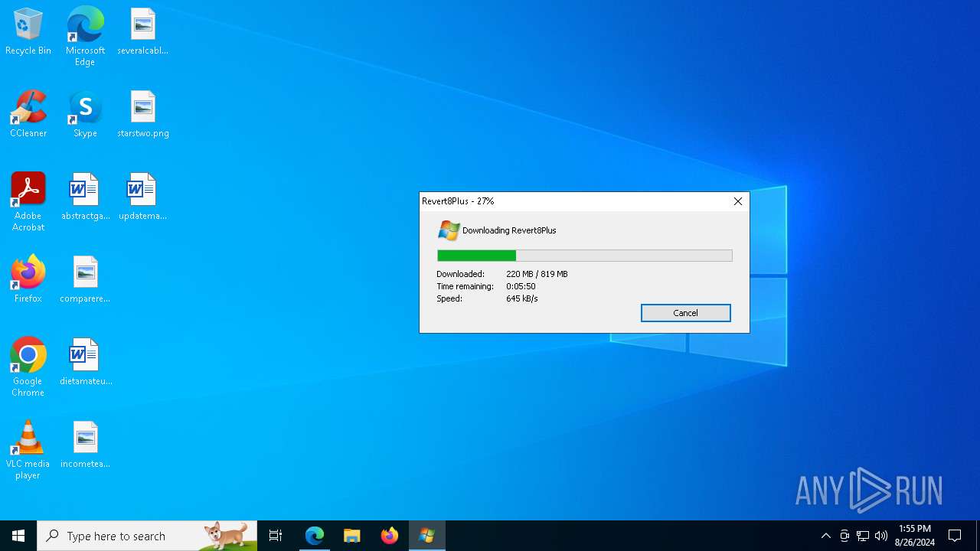Click the "0:05:50" time remaining value
Screen dimensions: 980x551
tap(521, 286)
